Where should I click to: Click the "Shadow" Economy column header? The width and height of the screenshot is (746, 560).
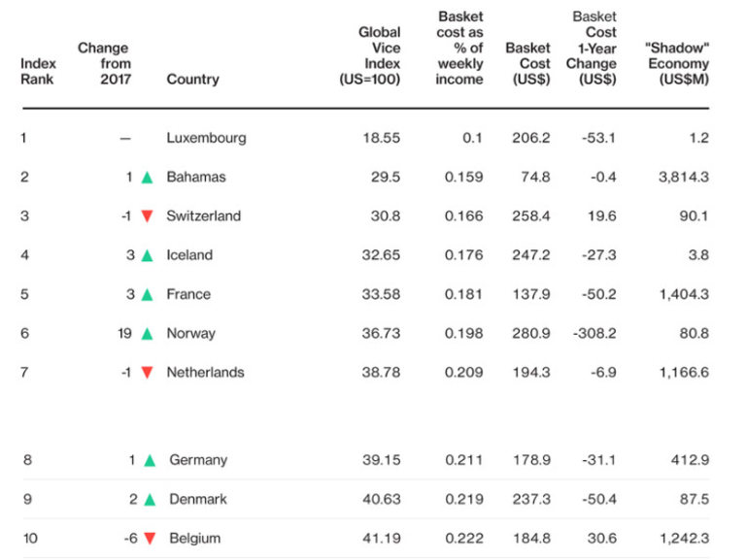pos(676,63)
